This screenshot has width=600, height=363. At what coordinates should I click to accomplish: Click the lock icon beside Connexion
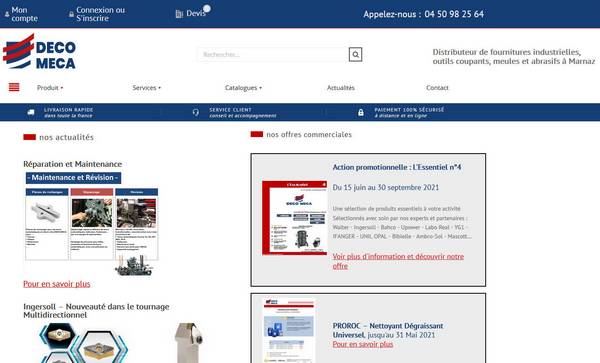[x=71, y=14]
